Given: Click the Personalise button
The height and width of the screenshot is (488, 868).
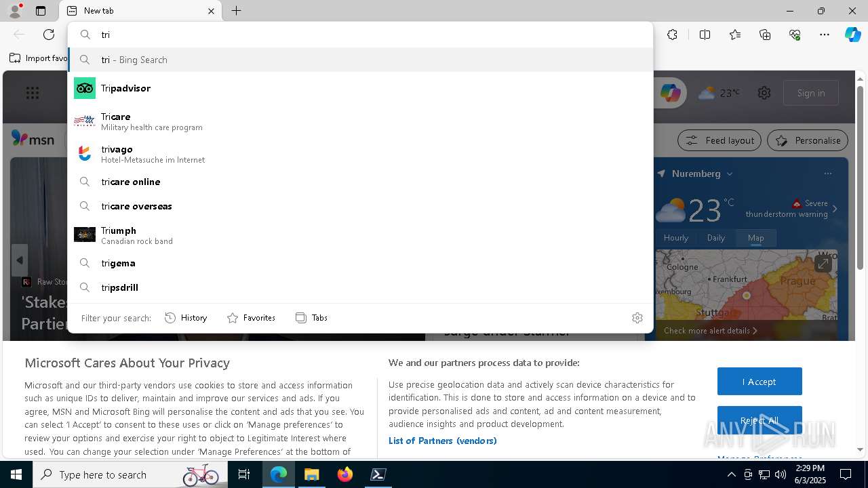Looking at the screenshot, I should [x=808, y=140].
